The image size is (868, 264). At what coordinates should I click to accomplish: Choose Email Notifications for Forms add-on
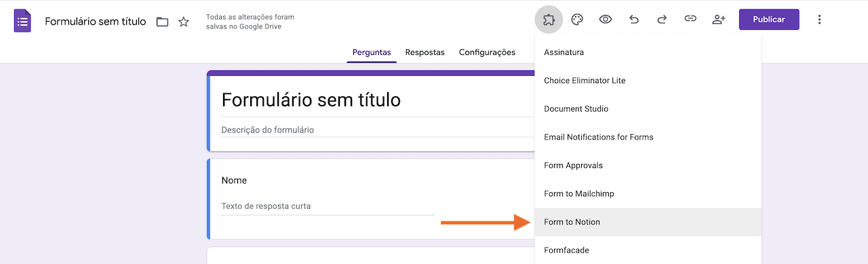[x=648, y=137]
